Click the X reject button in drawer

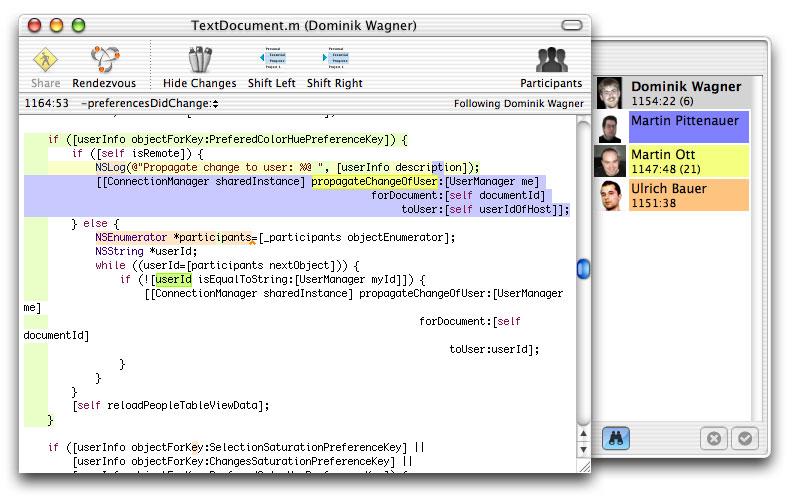pyautogui.click(x=714, y=438)
